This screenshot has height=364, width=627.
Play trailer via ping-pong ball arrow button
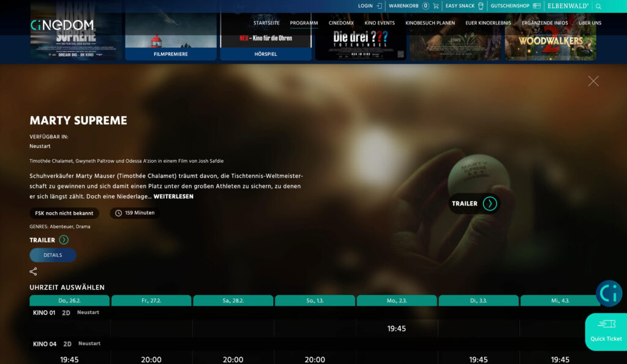489,204
